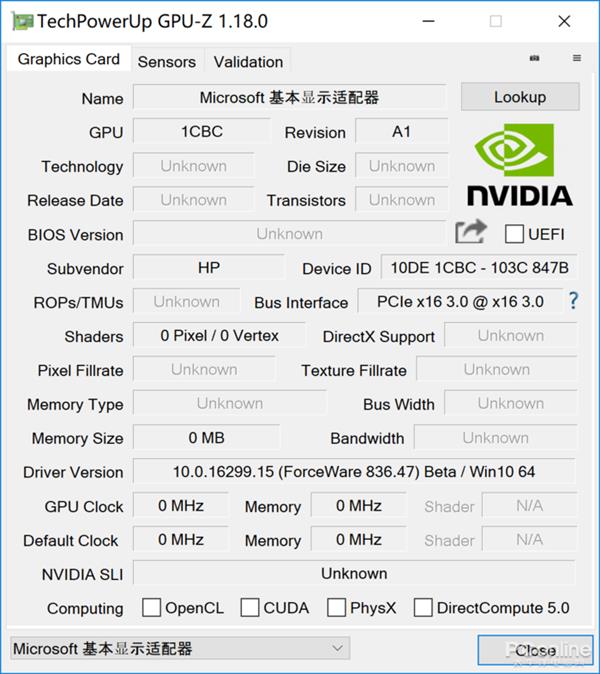Click the NVIDIA logo

tap(520, 165)
